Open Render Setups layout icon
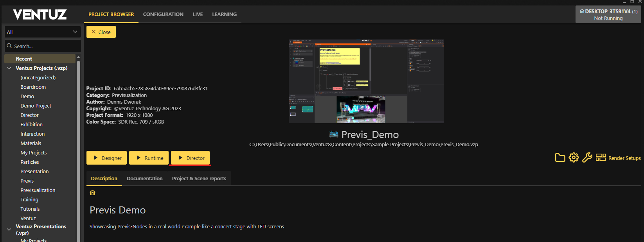Screen dimensions: 644x242 pyautogui.click(x=601, y=158)
